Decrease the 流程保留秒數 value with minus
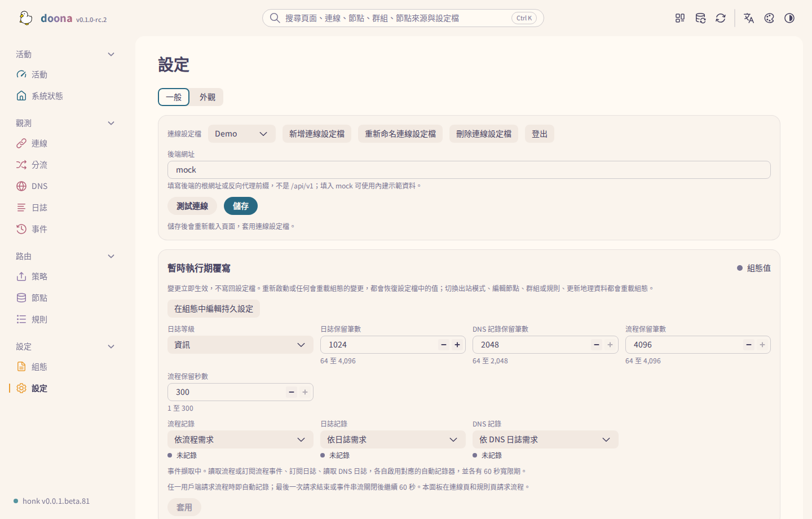The width and height of the screenshot is (812, 519). tap(292, 392)
